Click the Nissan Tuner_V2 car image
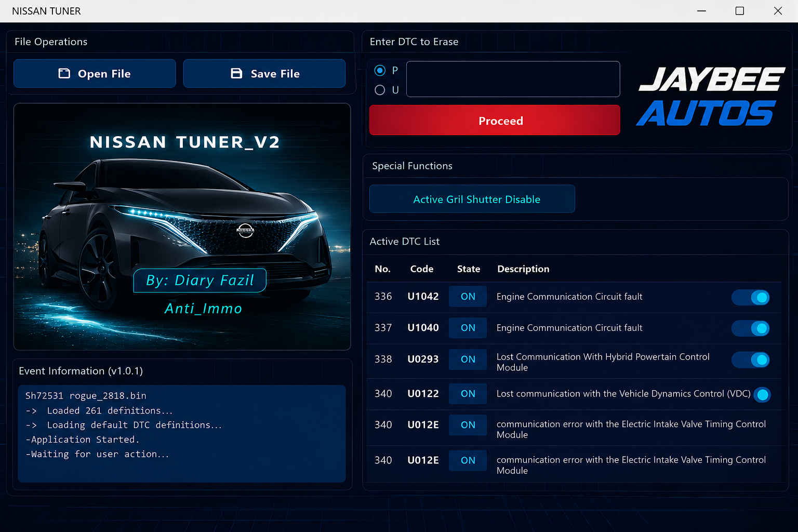The image size is (798, 532). coord(182,227)
